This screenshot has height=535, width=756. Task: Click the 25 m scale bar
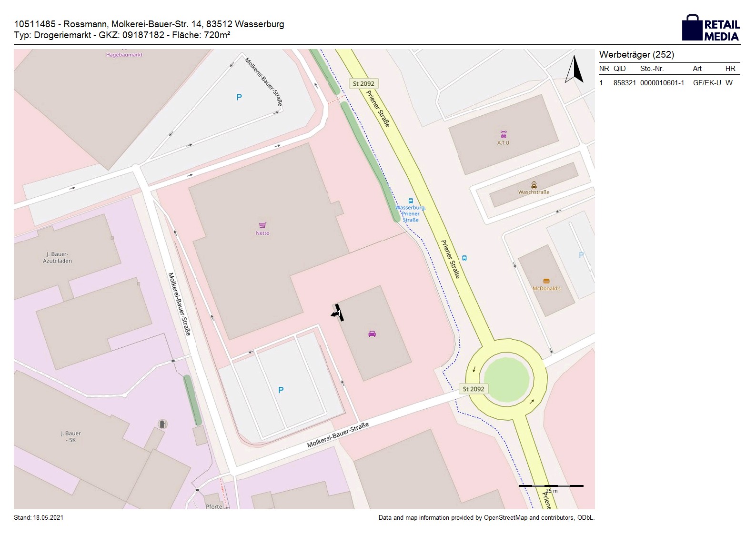(551, 486)
